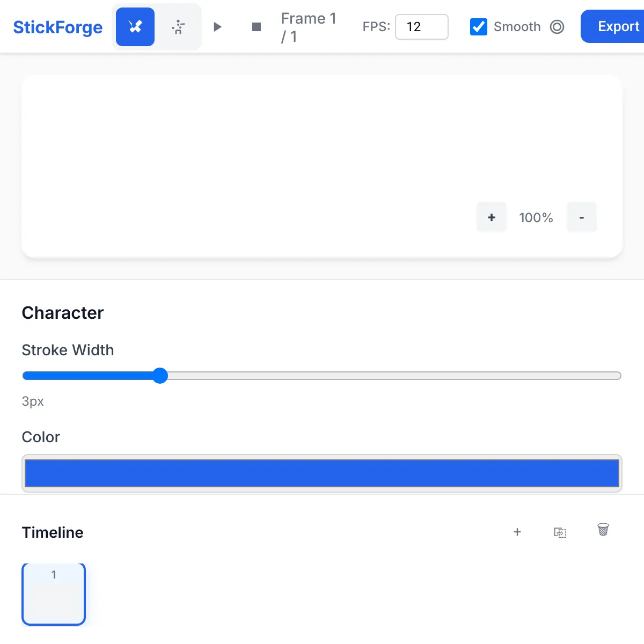The height and width of the screenshot is (644, 644).
Task: Switch to the pose manipulation tool
Action: tap(178, 26)
